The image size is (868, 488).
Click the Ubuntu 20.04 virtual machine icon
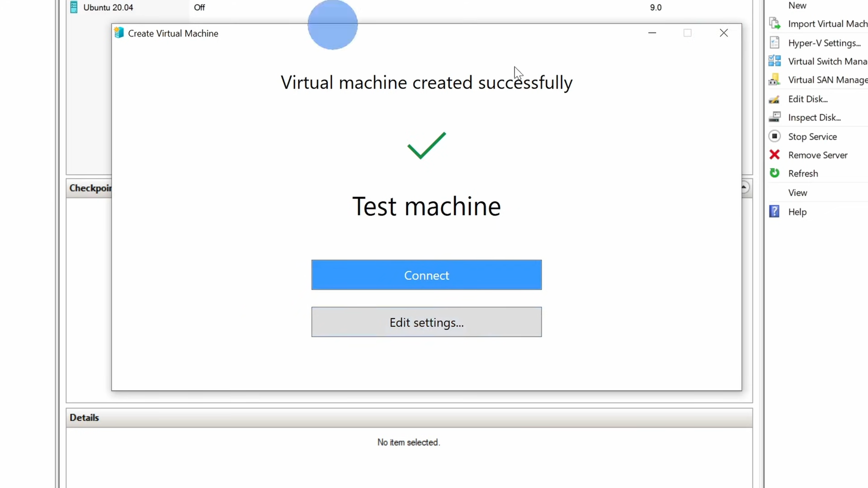click(x=73, y=7)
